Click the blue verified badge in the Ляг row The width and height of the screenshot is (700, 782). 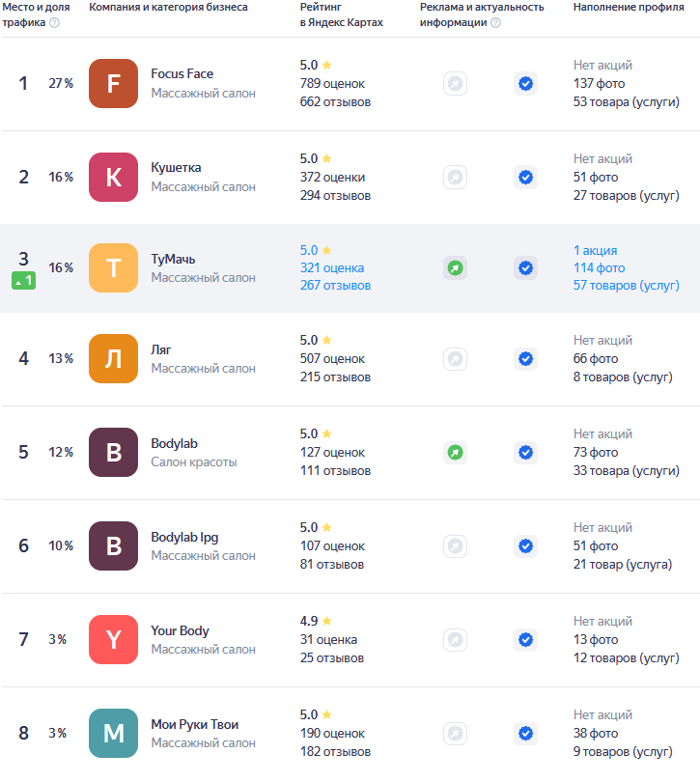(x=525, y=358)
